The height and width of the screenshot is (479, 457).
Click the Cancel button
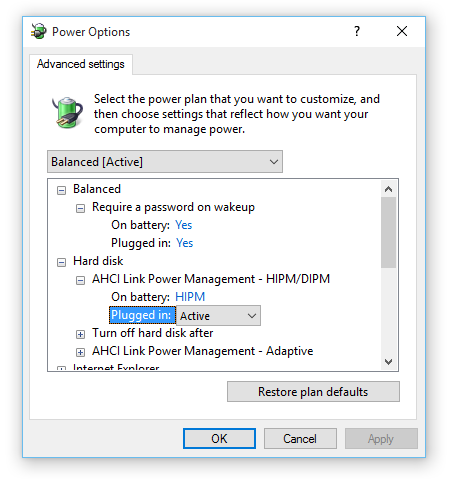coord(300,439)
